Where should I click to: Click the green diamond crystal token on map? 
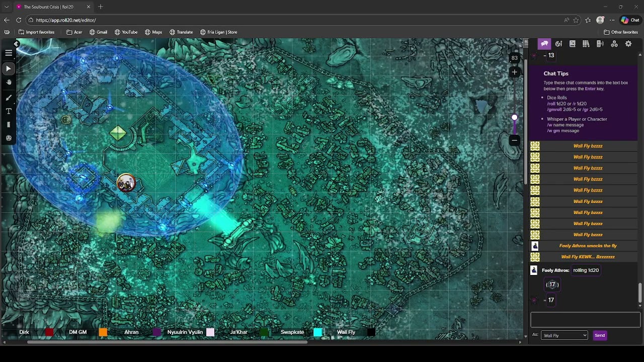point(118,133)
